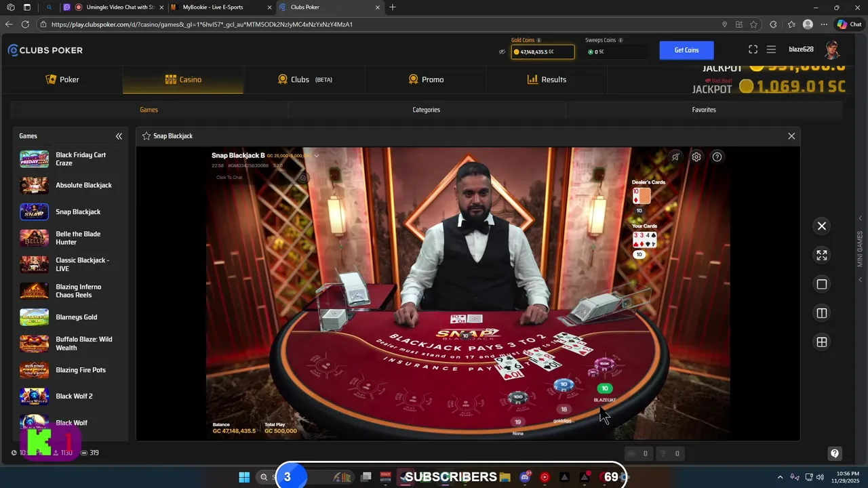Viewport: 868px width, 488px height.
Task: Open the Windows Start menu
Action: (x=244, y=477)
